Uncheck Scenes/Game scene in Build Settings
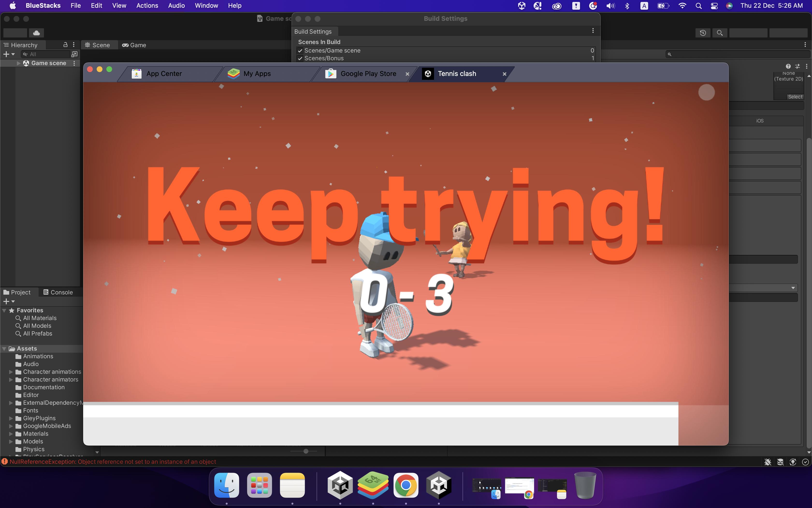 point(300,51)
